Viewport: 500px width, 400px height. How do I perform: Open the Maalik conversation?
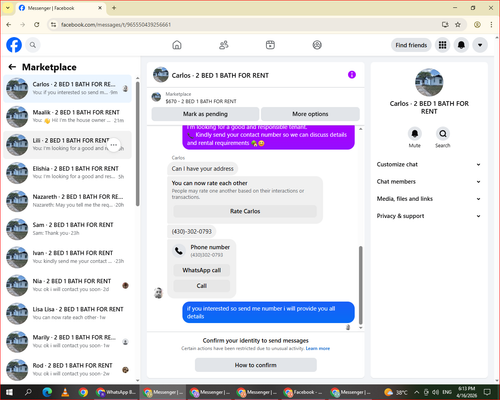67,116
